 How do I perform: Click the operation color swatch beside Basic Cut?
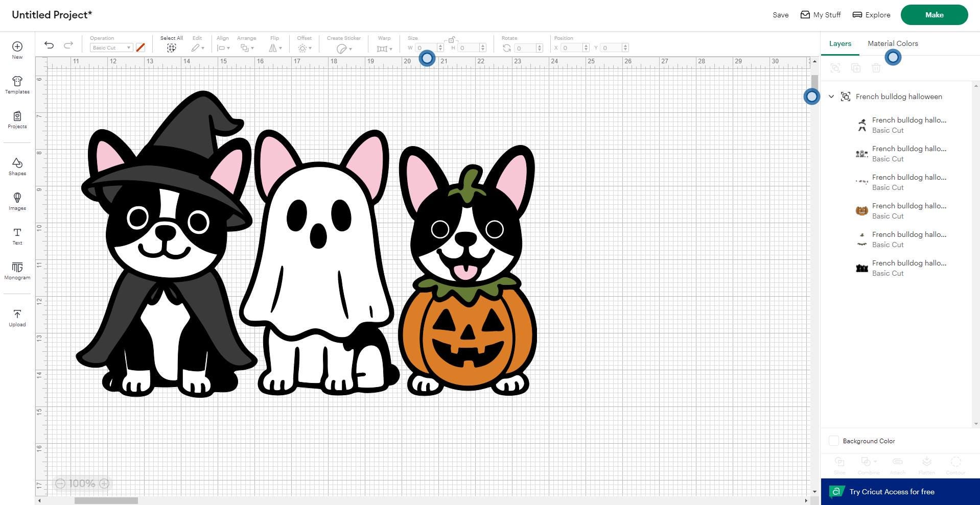pyautogui.click(x=141, y=47)
